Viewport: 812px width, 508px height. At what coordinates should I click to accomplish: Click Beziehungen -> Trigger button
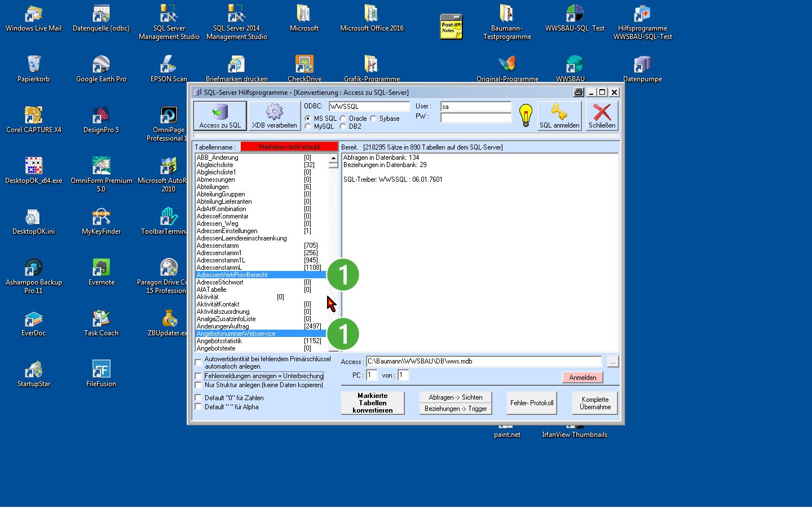coord(456,409)
